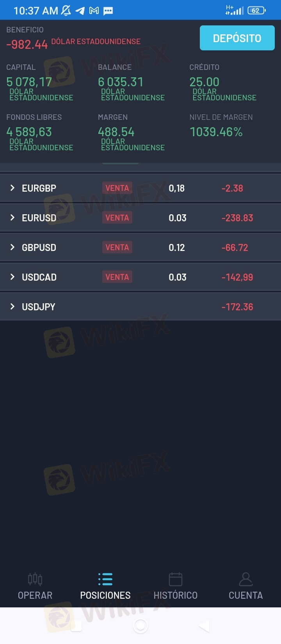Open the Histórico calendar icon

point(176,579)
